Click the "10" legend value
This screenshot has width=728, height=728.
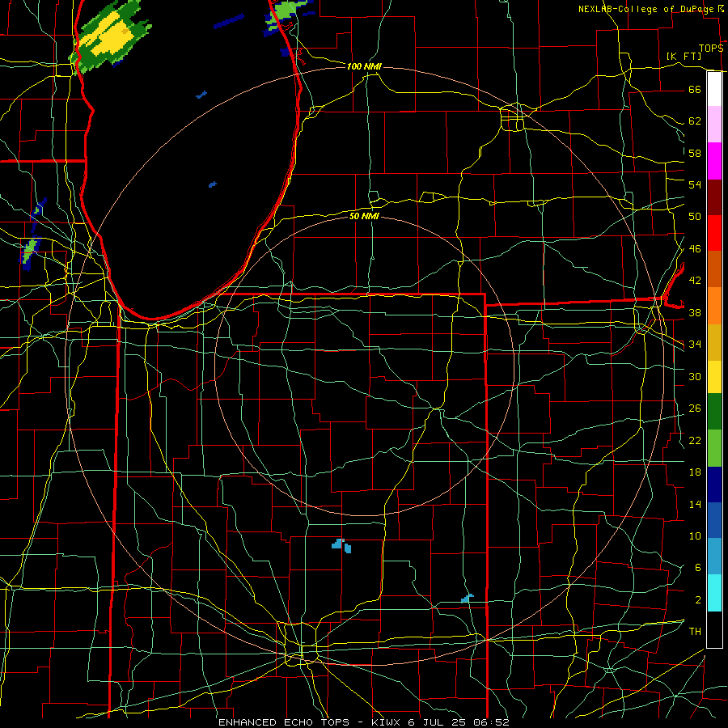point(695,535)
